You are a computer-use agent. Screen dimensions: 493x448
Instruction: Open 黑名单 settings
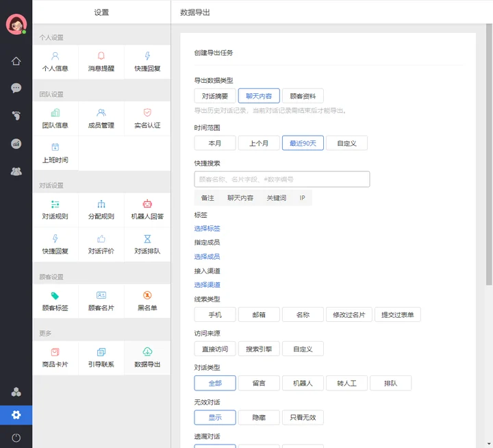coord(147,301)
